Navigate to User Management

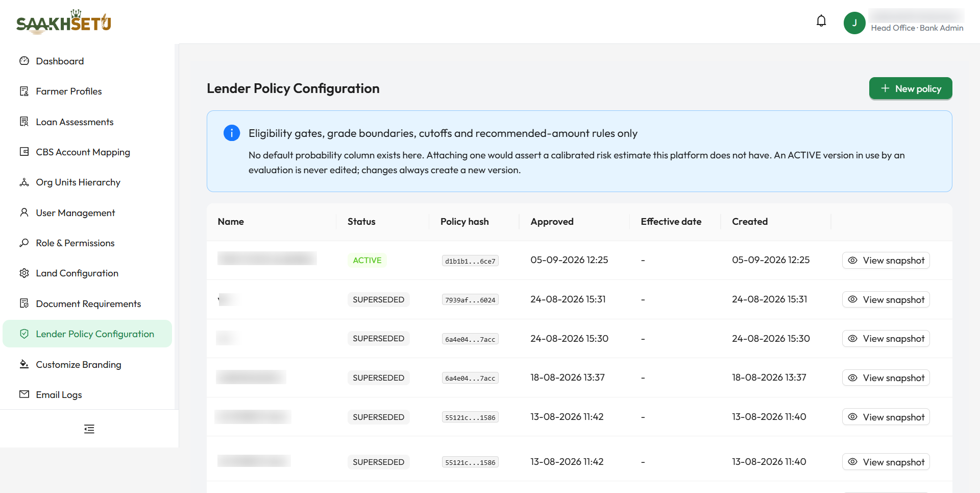tap(87, 213)
